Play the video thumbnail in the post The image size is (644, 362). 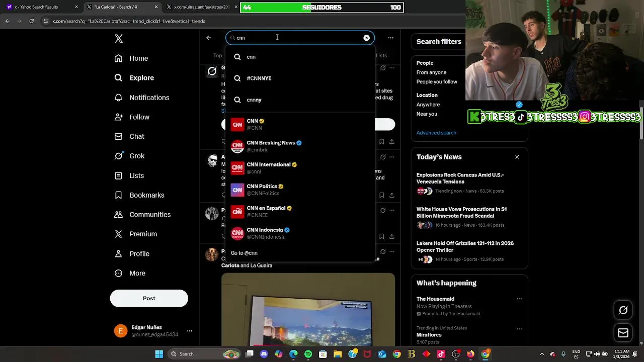point(308,310)
